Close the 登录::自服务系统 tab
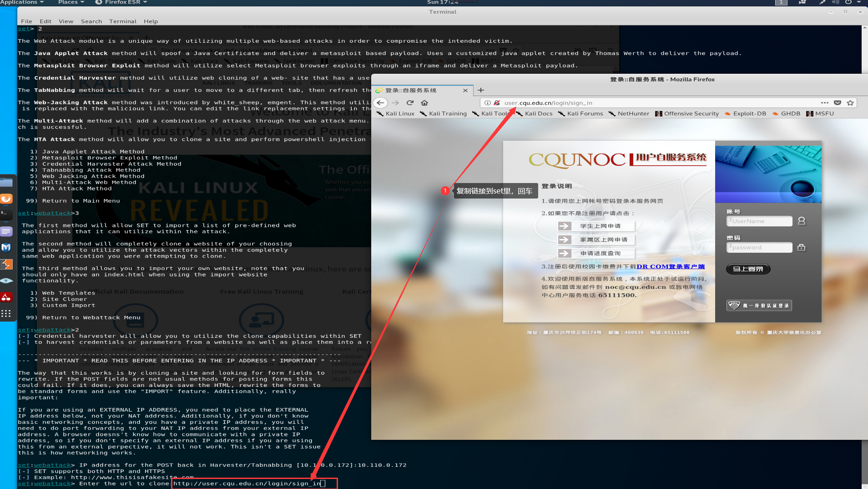The image size is (868, 489). pyautogui.click(x=465, y=90)
